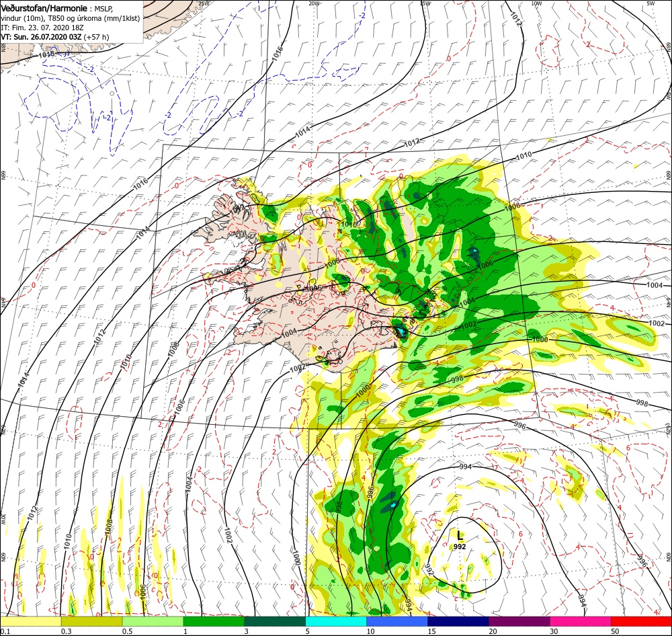Pick the dark green 3 mm legend swatch
The image size is (672, 636).
coord(275,621)
